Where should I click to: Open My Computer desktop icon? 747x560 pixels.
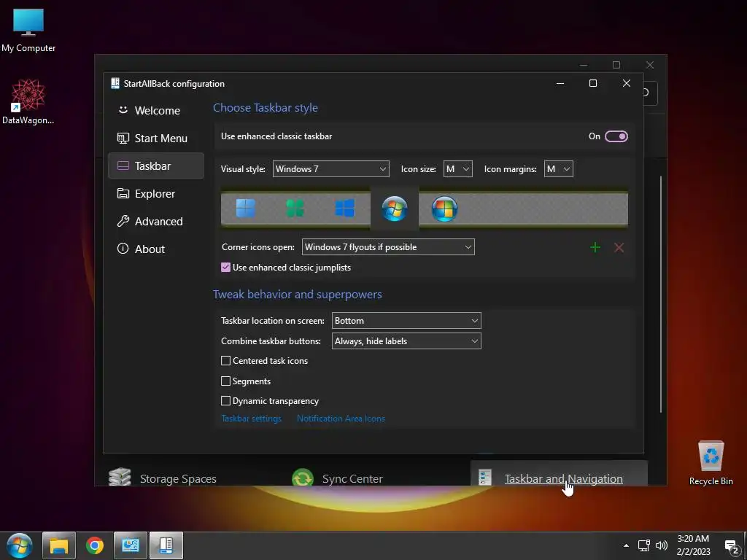[x=28, y=31]
